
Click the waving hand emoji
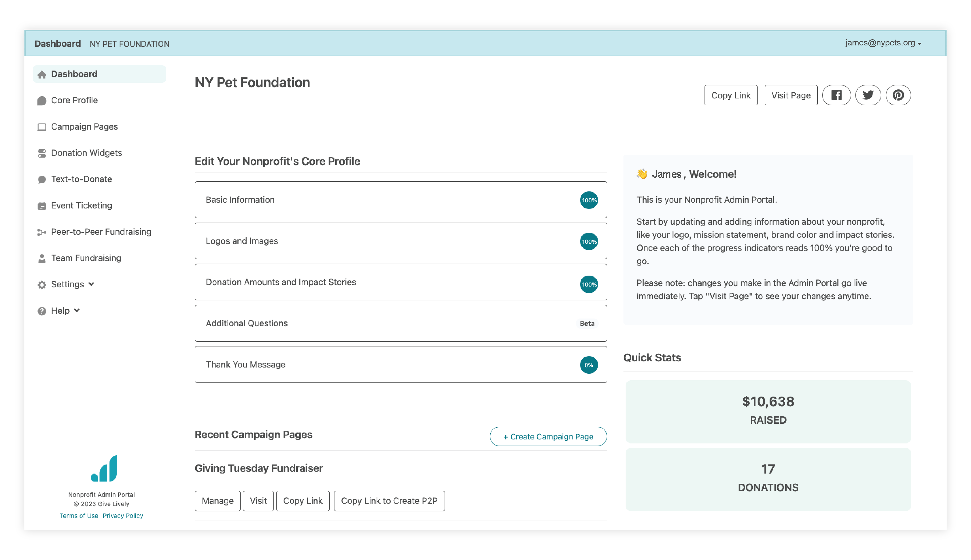pyautogui.click(x=642, y=174)
